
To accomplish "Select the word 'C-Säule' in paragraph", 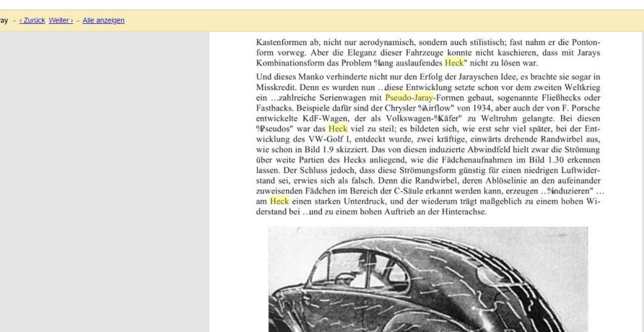I will [408, 191].
